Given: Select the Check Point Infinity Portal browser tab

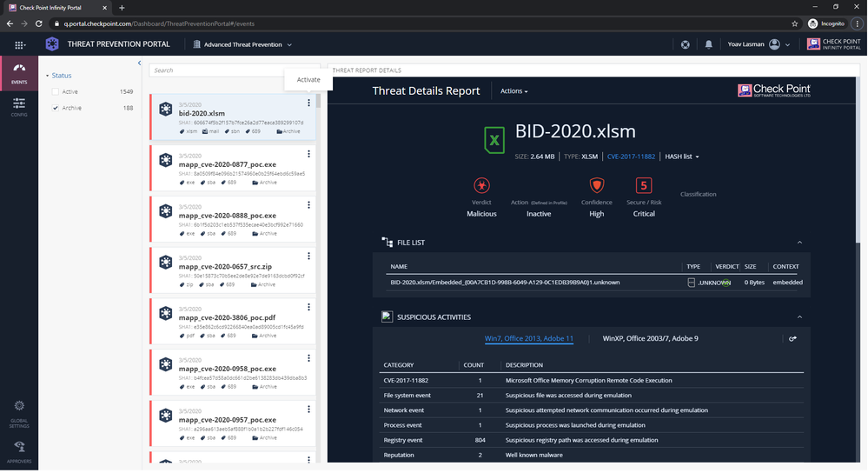Looking at the screenshot, I should pyautogui.click(x=56, y=8).
